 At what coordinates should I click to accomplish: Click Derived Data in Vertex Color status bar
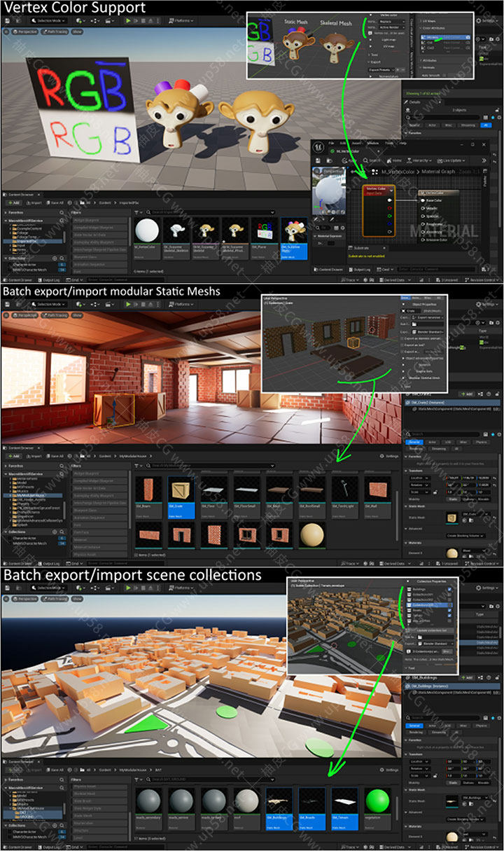(x=394, y=279)
